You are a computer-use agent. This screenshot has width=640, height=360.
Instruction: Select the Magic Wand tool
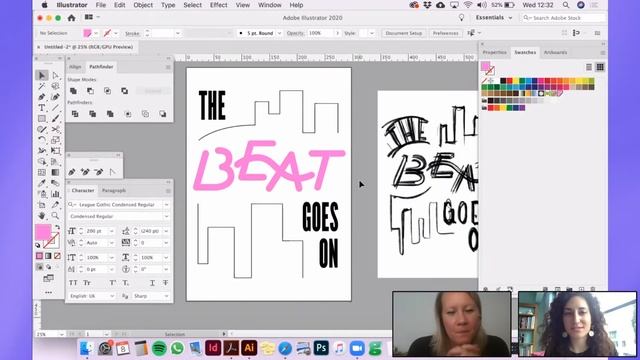pyautogui.click(x=42, y=86)
